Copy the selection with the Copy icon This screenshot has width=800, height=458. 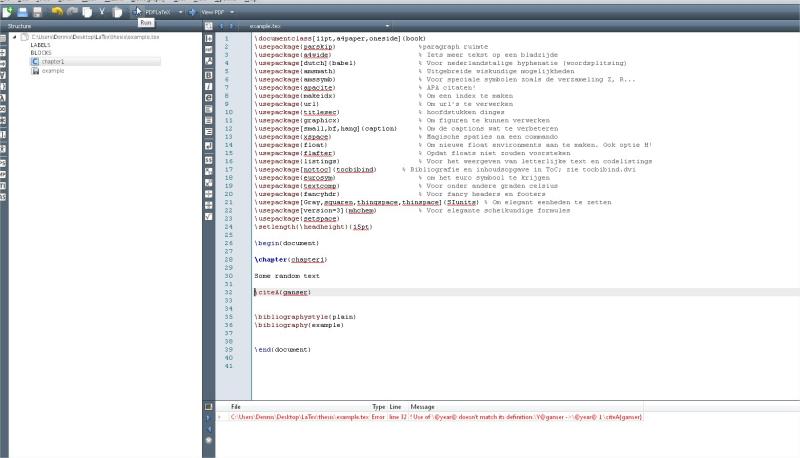click(x=87, y=11)
